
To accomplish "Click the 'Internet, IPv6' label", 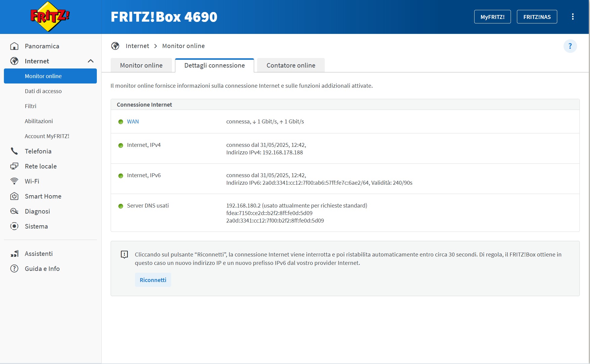I will pyautogui.click(x=144, y=175).
